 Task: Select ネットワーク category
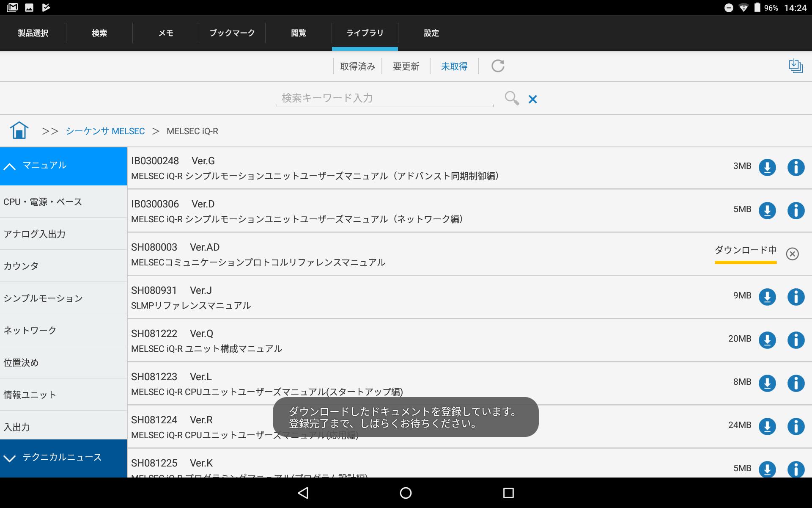tap(63, 331)
